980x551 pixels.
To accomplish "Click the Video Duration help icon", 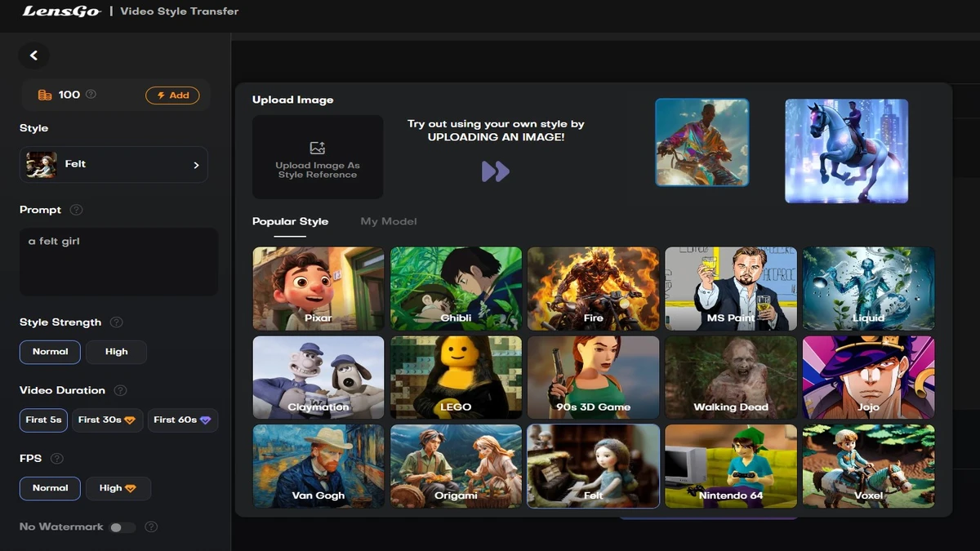I will pyautogui.click(x=120, y=390).
